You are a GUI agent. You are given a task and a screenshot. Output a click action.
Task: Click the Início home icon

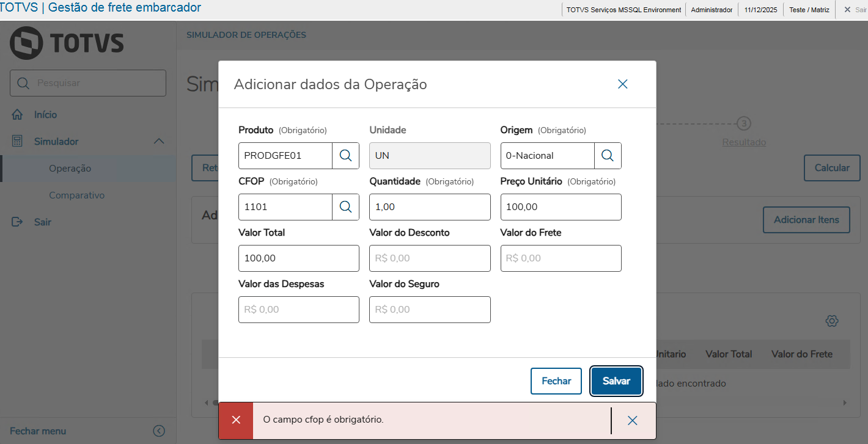(18, 115)
